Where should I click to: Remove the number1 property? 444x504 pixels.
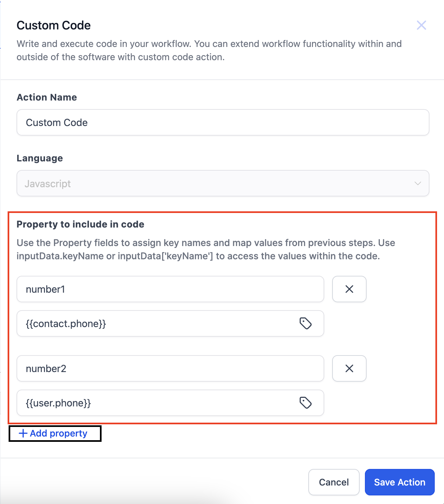(x=349, y=289)
